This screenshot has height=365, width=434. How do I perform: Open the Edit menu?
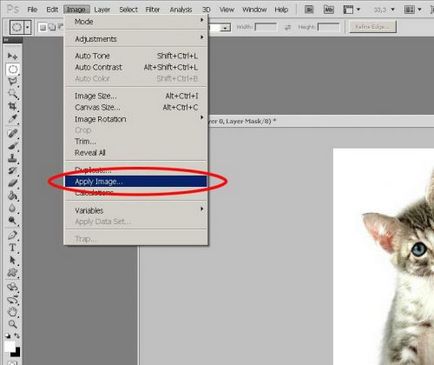click(52, 9)
